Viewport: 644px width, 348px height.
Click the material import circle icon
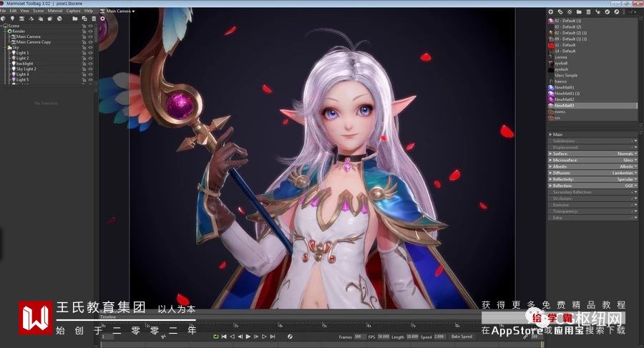(617, 12)
